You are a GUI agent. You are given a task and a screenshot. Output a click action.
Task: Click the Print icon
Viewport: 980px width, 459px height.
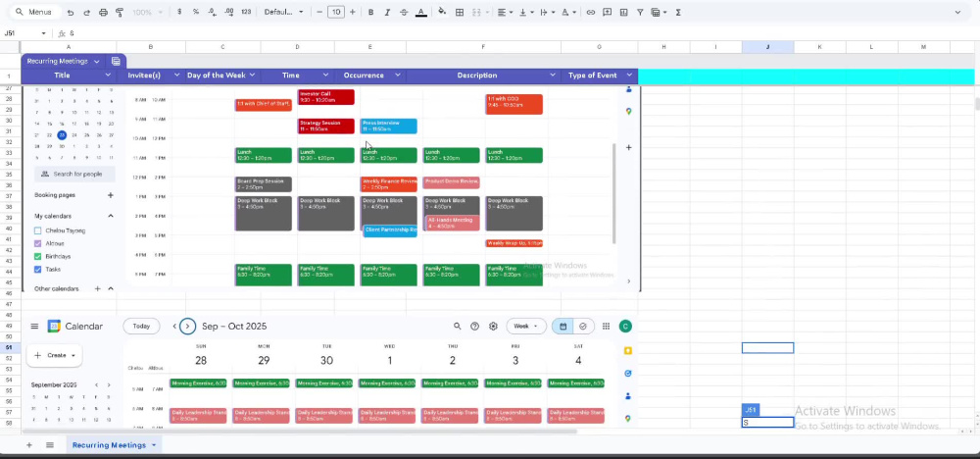[103, 12]
